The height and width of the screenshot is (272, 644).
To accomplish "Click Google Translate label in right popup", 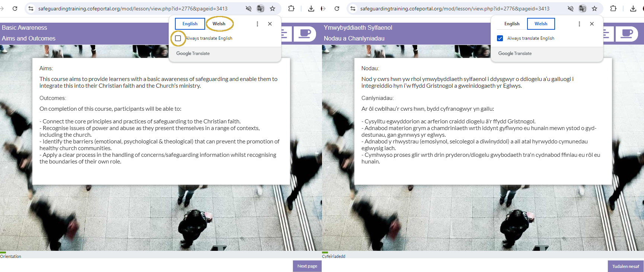I will click(515, 54).
